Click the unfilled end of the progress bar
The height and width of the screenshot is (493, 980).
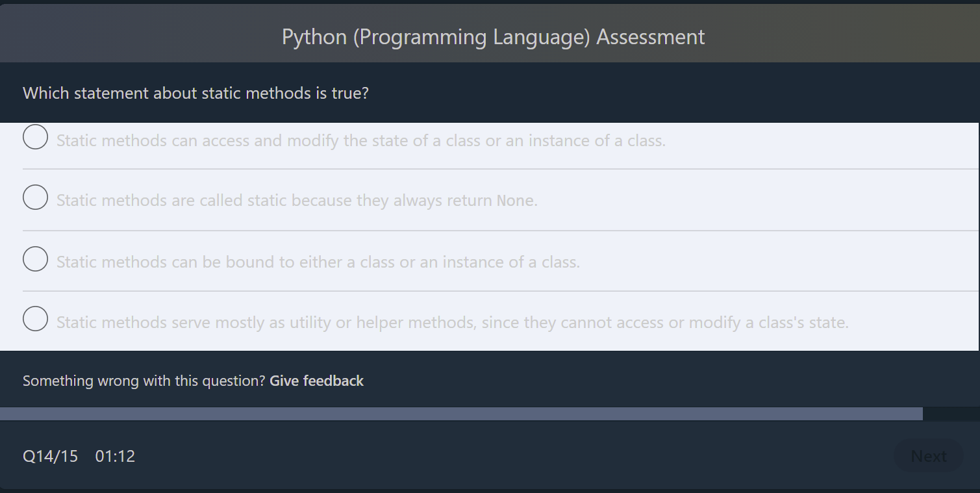[x=951, y=413]
